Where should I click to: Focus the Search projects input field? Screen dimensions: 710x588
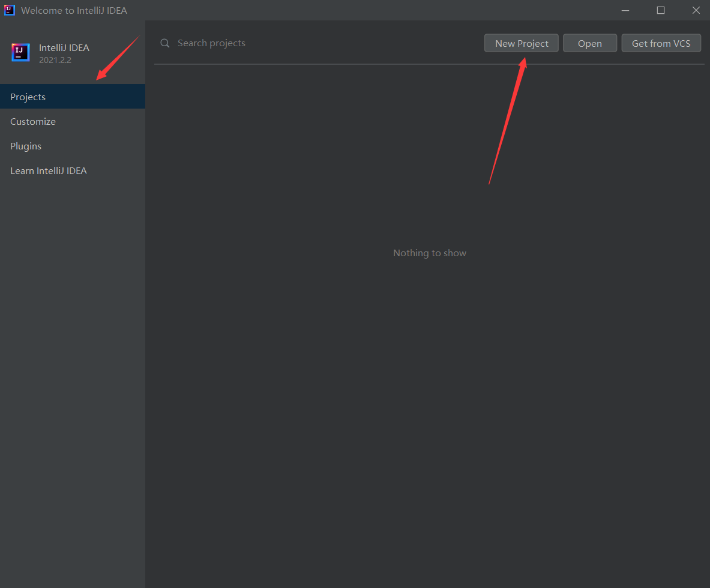click(x=317, y=43)
